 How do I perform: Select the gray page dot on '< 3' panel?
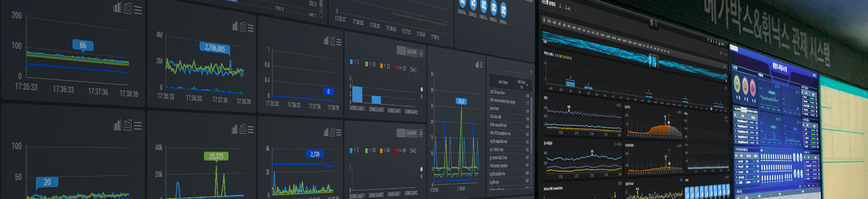[x=422, y=96]
